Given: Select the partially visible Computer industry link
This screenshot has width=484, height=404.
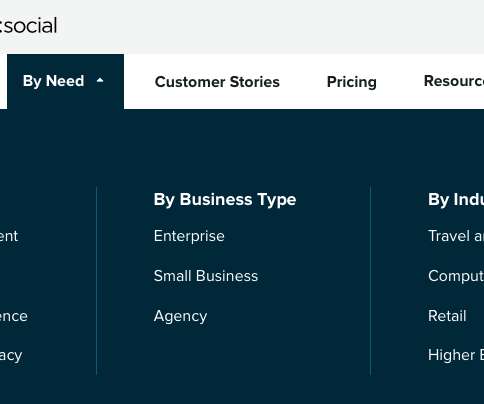Looking at the screenshot, I should click(x=456, y=276).
